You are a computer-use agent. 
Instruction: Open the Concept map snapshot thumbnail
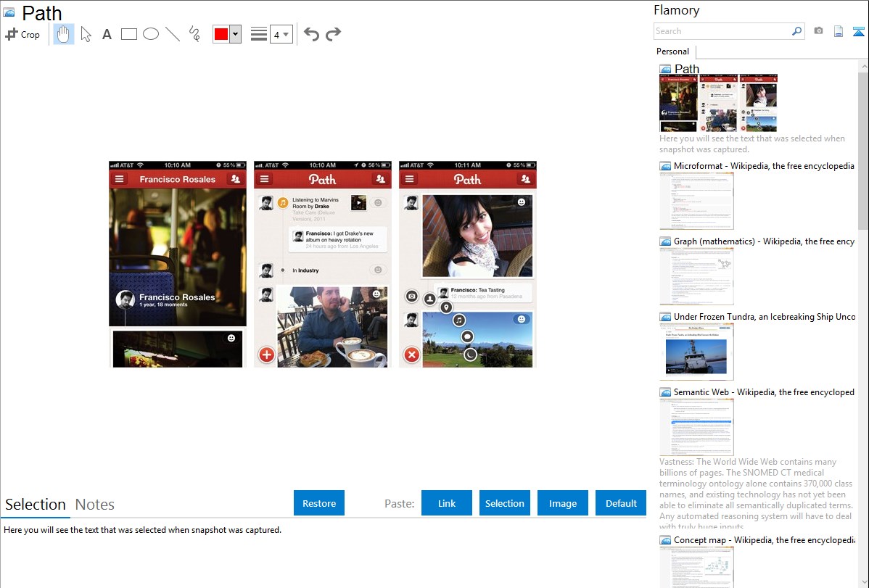[696, 566]
